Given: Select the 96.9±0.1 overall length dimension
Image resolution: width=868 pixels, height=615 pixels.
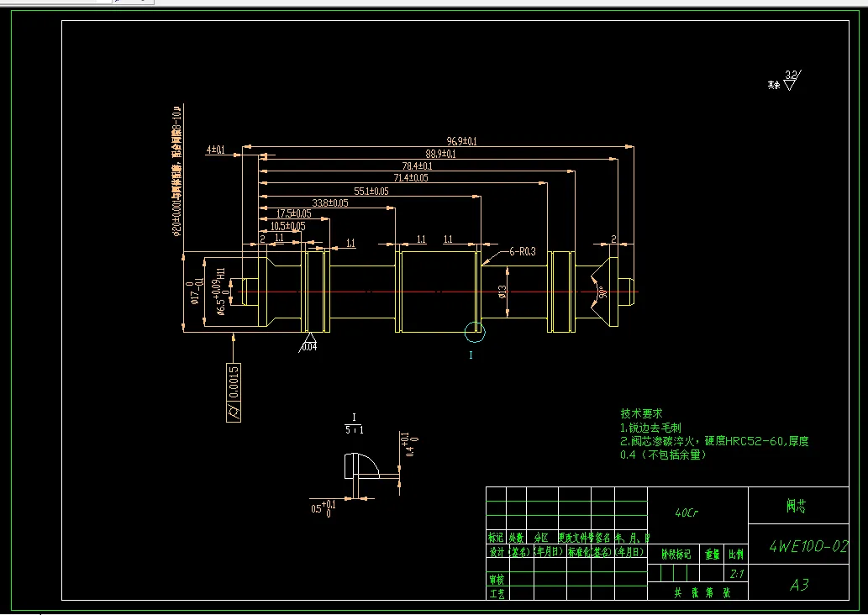Looking at the screenshot, I should point(461,141).
